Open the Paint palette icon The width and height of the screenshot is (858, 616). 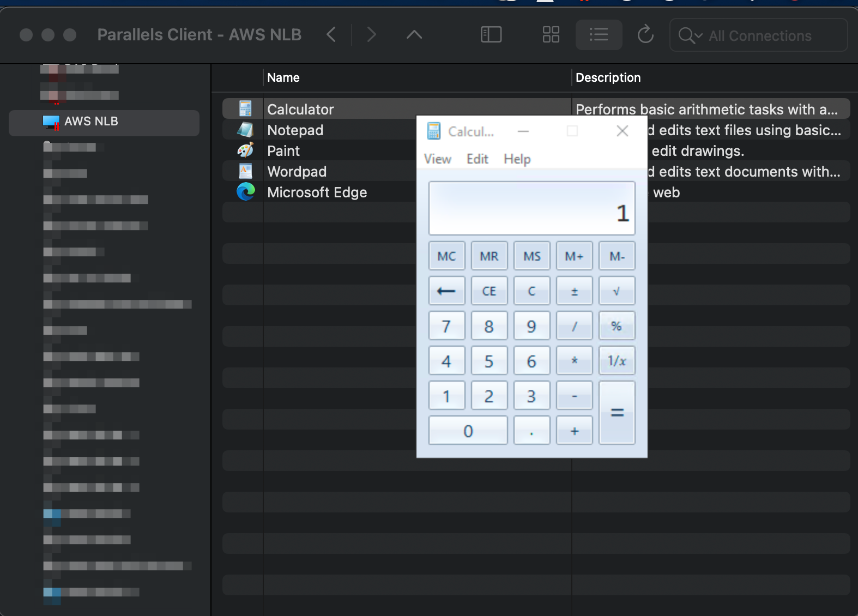(x=245, y=150)
